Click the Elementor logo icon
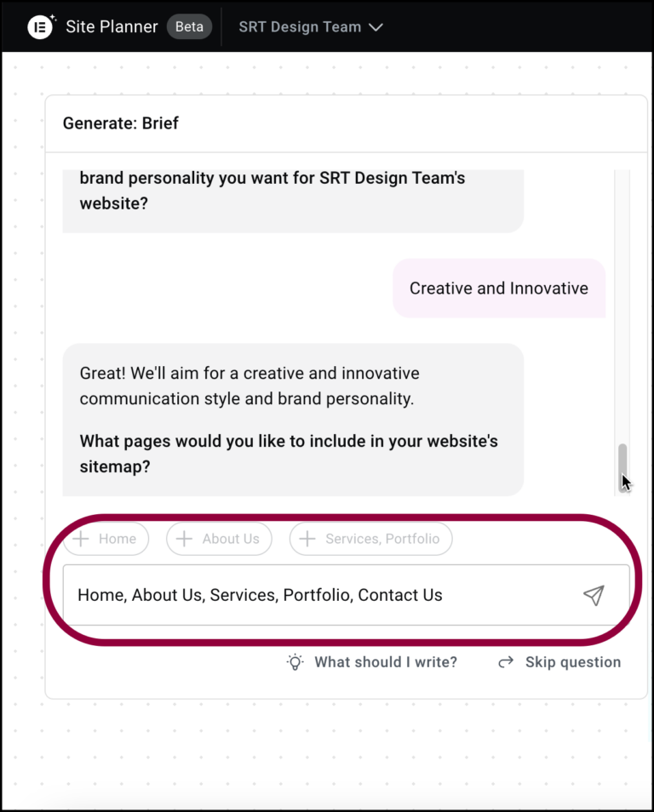 click(x=40, y=26)
